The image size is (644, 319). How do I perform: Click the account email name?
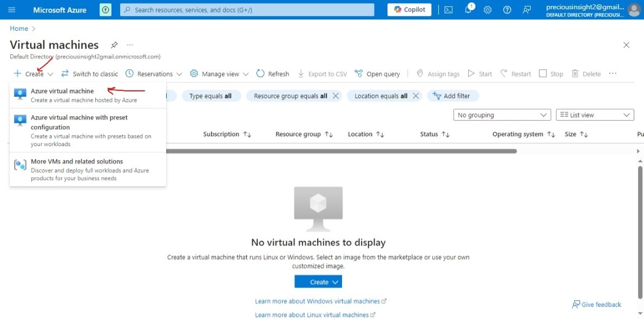(x=585, y=7)
